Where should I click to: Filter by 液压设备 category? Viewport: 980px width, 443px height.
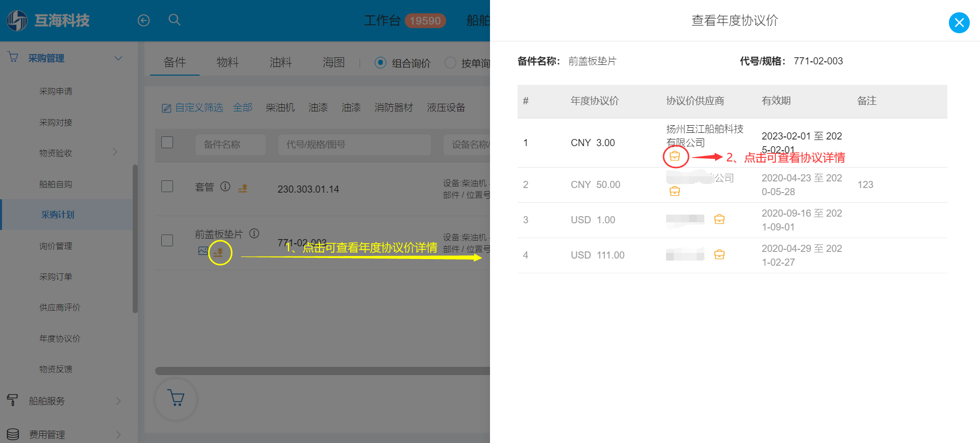(x=446, y=108)
